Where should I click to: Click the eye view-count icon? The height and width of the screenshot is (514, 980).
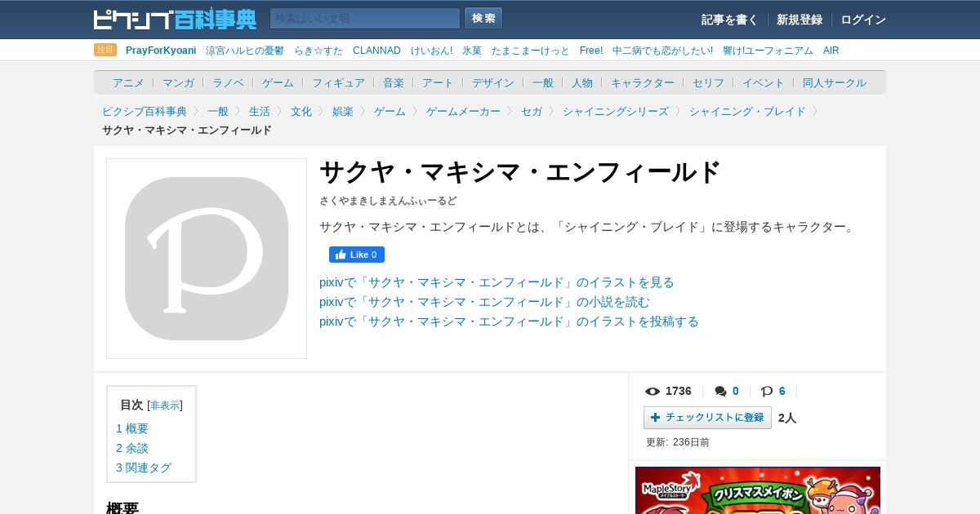(x=652, y=392)
